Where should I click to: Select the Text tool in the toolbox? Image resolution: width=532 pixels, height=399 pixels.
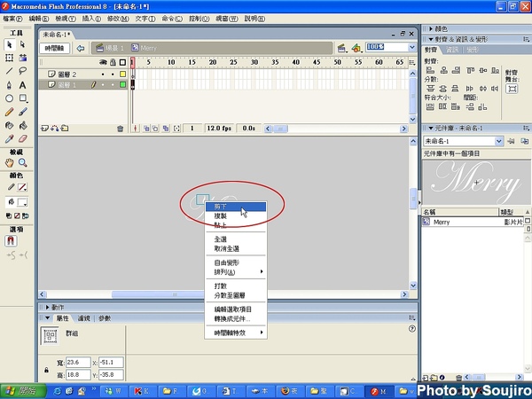click(22, 84)
